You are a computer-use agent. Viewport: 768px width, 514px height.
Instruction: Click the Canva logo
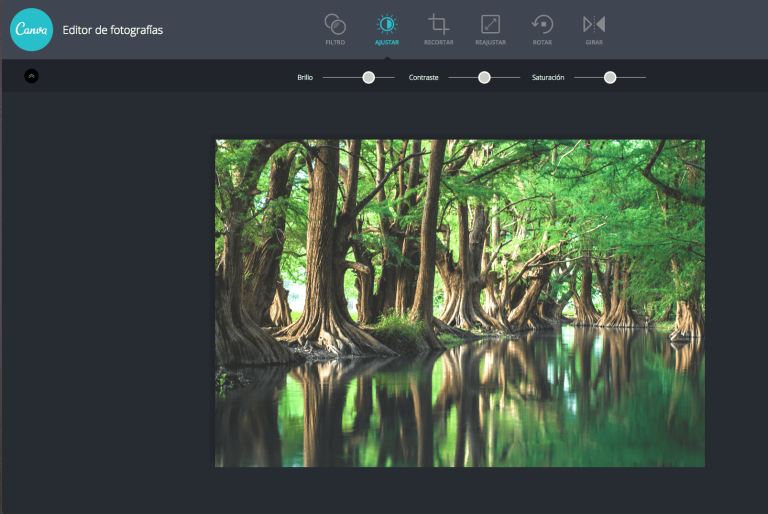[31, 29]
